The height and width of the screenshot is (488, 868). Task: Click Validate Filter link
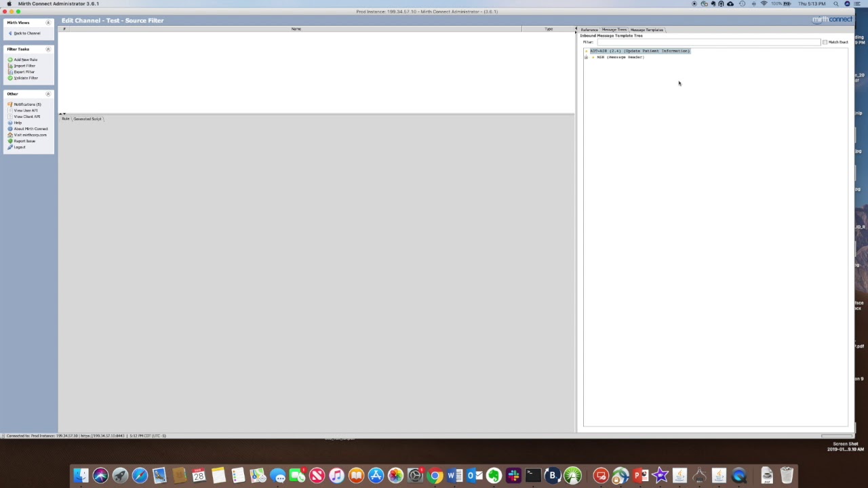pos(26,78)
